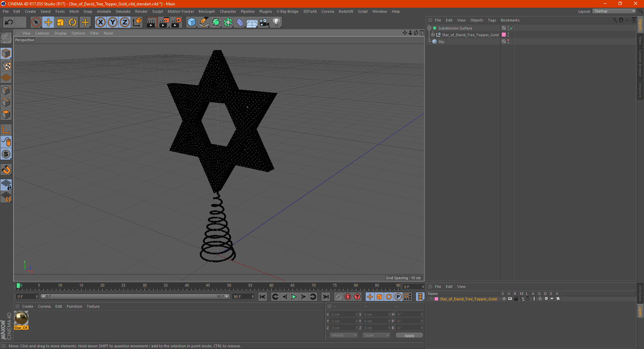This screenshot has width=644, height=349.
Task: Jump to the end of the animation
Action: pyautogui.click(x=326, y=297)
